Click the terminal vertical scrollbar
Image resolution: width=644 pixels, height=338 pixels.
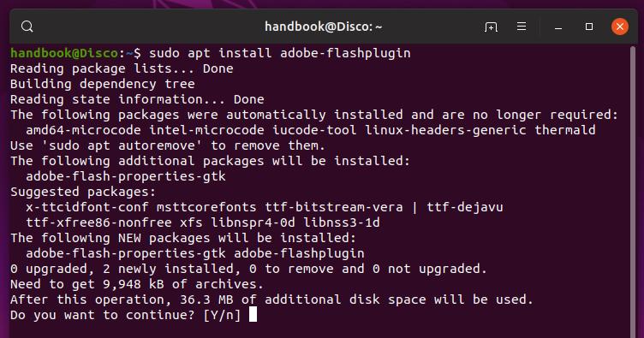633,191
